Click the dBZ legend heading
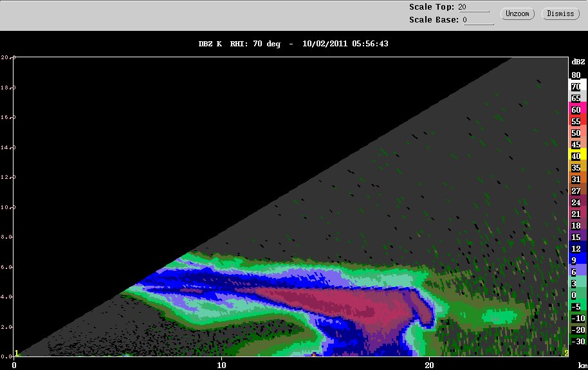 click(x=578, y=62)
